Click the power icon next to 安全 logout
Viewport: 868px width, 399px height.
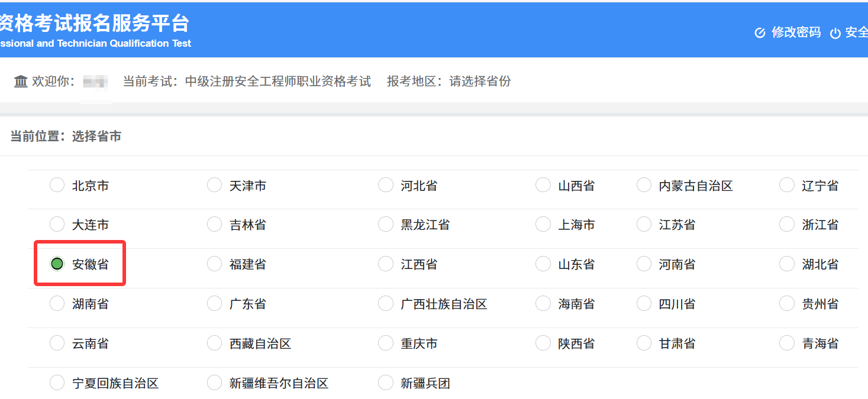837,33
